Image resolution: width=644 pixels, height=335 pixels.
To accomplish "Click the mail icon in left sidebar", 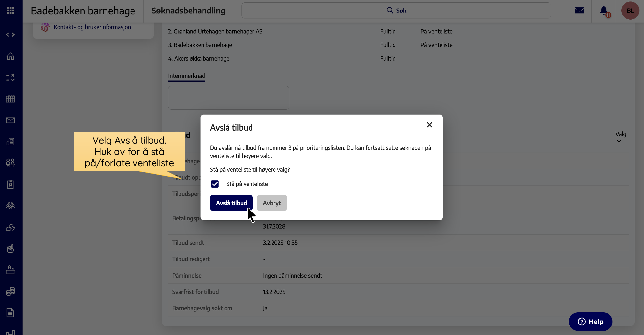I will 11,120.
